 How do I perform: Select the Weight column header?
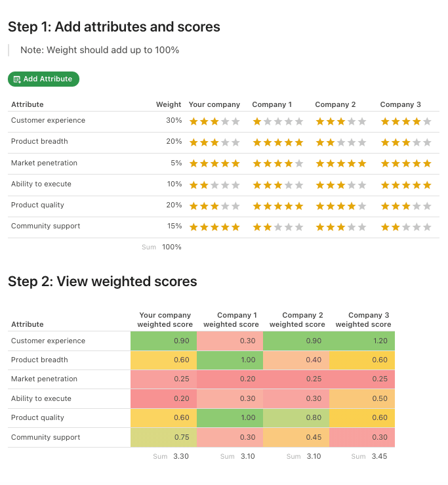point(169,105)
